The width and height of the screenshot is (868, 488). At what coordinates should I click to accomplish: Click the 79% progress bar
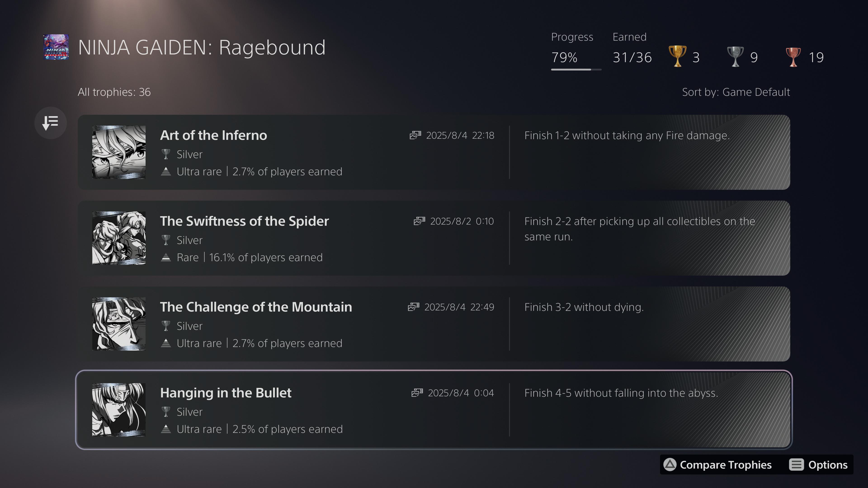pos(576,69)
